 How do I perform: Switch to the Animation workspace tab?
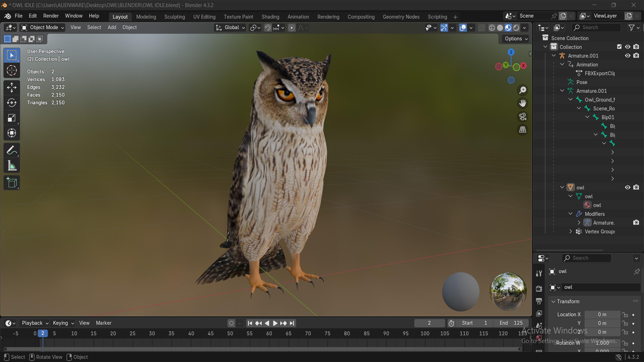tap(298, 17)
